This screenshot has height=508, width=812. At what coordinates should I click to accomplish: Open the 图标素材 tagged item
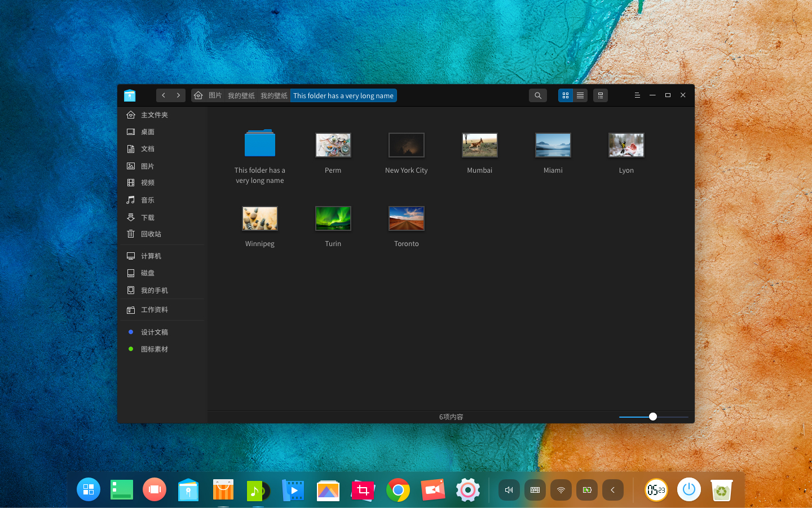[x=154, y=349]
